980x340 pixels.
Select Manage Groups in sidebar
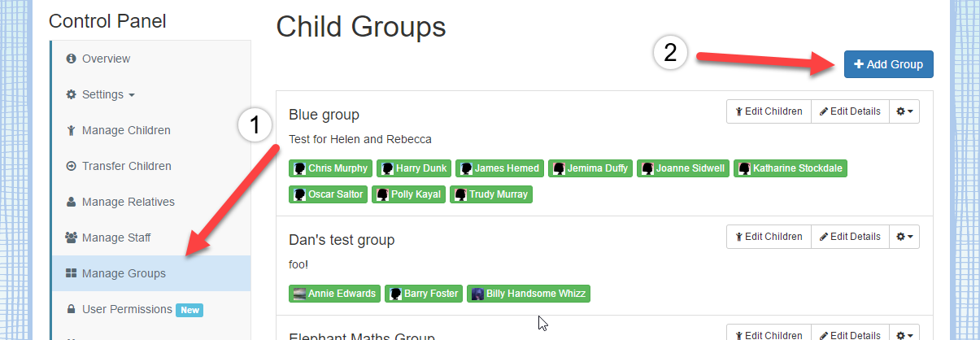151,273
